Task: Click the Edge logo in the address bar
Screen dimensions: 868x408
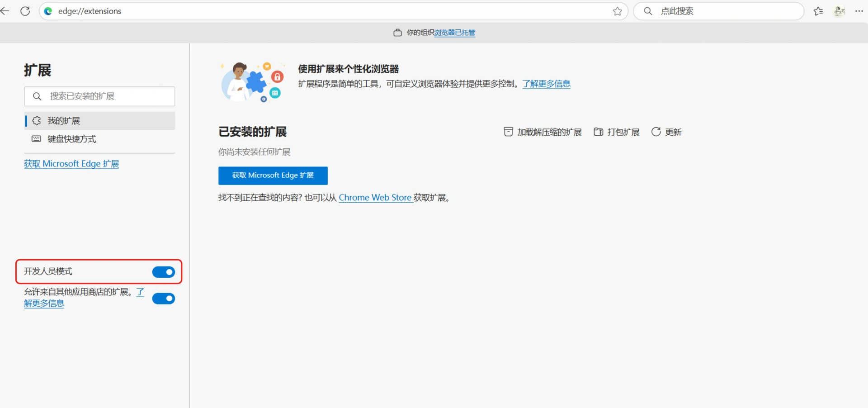Action: coord(48,11)
